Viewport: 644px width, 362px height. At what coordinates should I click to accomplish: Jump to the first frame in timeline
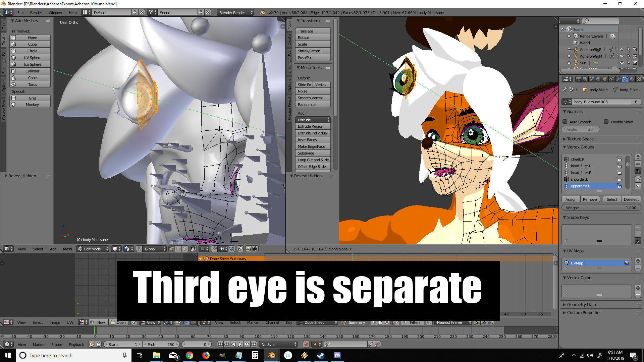click(x=220, y=344)
